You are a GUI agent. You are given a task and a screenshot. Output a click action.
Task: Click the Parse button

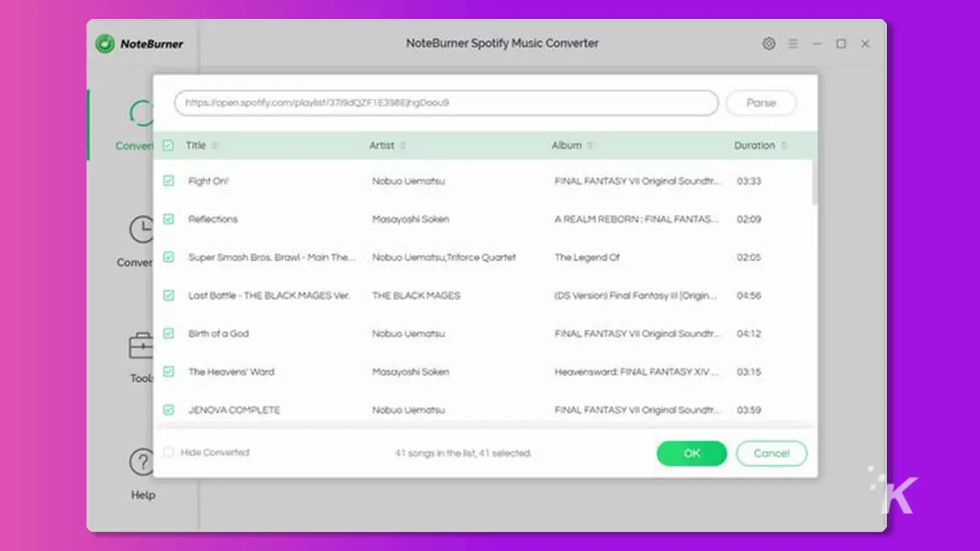click(x=761, y=103)
